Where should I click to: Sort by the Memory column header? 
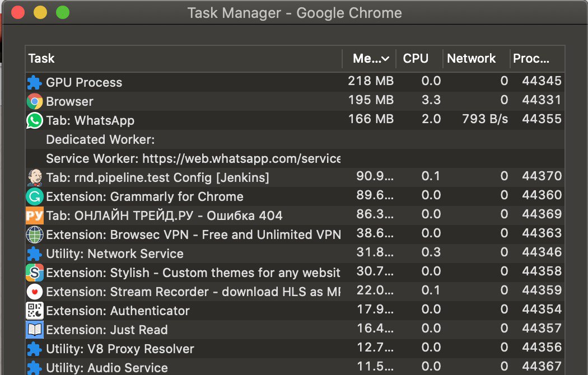pos(371,58)
